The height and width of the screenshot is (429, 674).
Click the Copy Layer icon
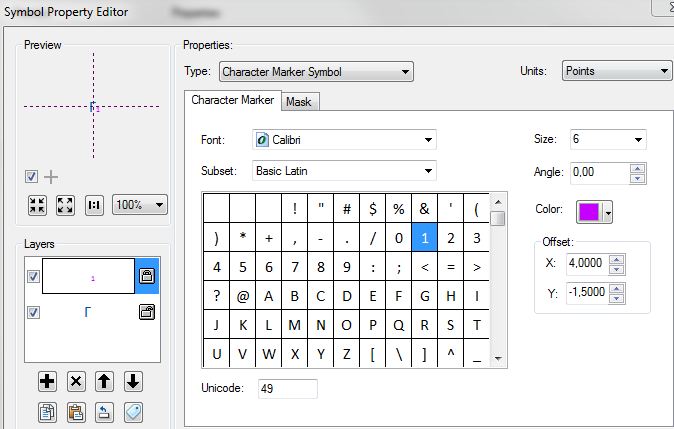[x=47, y=411]
